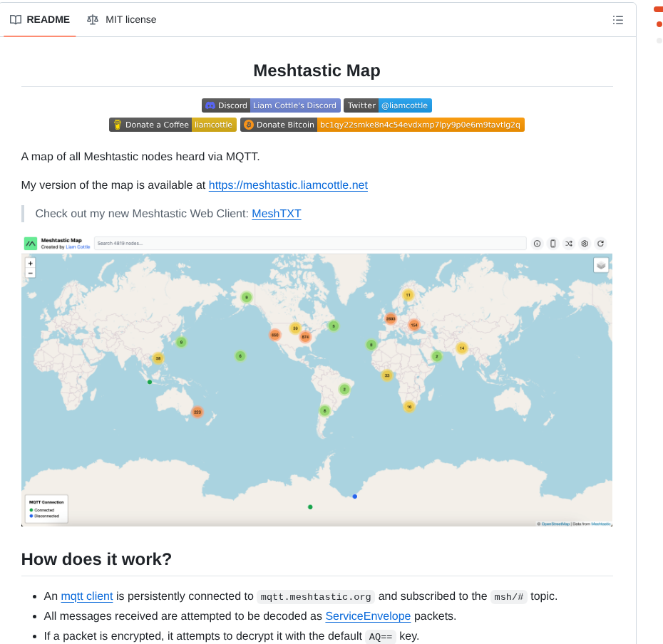Follow the meshtastic.liamcottle.net link
663x644 pixels.
pyautogui.click(x=288, y=185)
